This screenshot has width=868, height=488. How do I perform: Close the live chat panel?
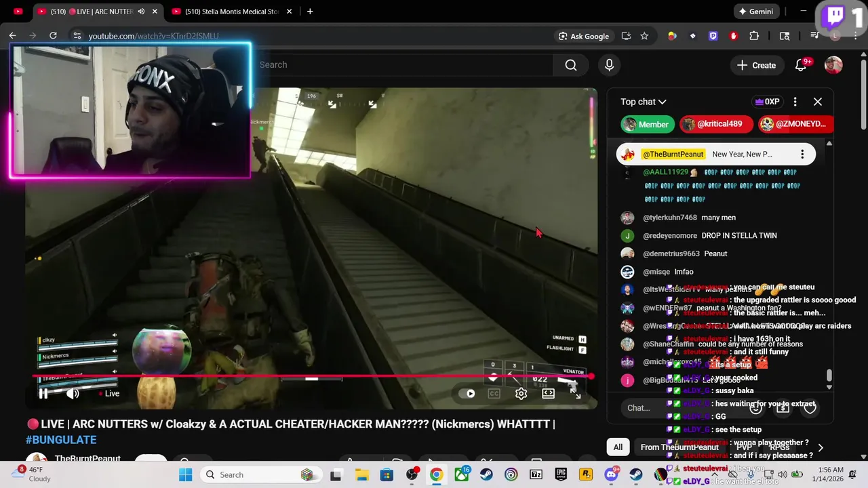[818, 102]
